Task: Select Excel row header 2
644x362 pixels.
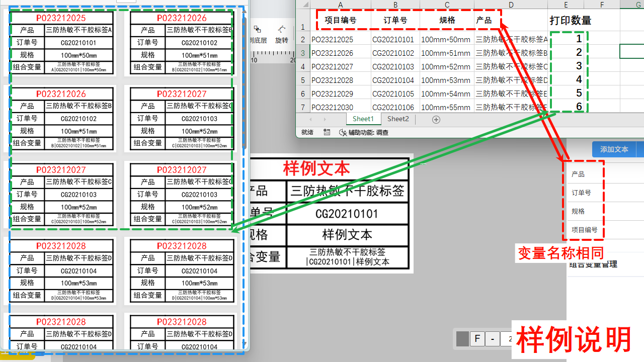Action: coord(303,39)
